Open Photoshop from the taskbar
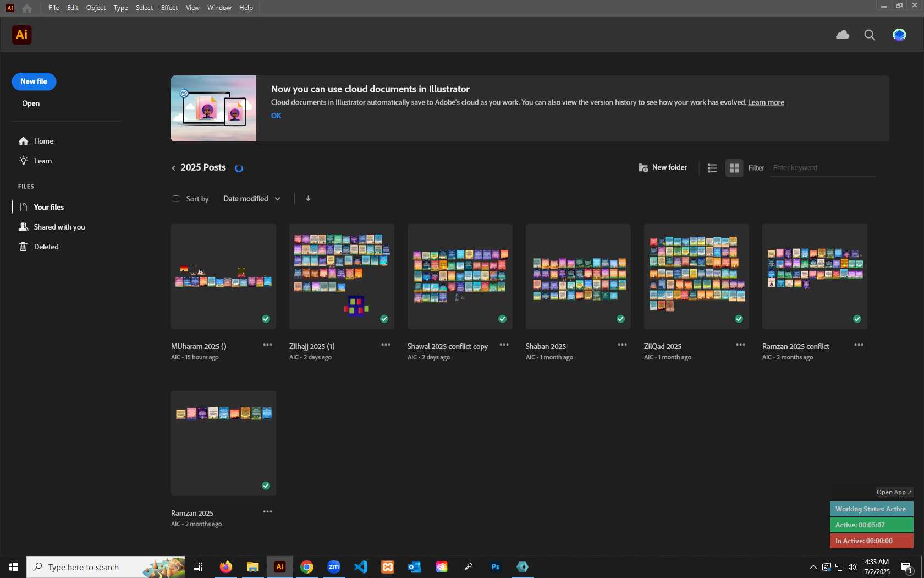 click(496, 567)
